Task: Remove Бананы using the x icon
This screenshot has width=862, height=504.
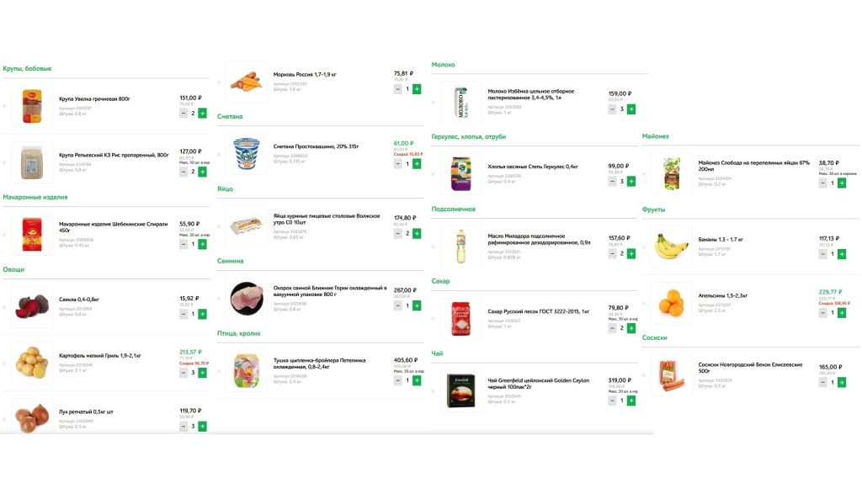Action: (644, 247)
